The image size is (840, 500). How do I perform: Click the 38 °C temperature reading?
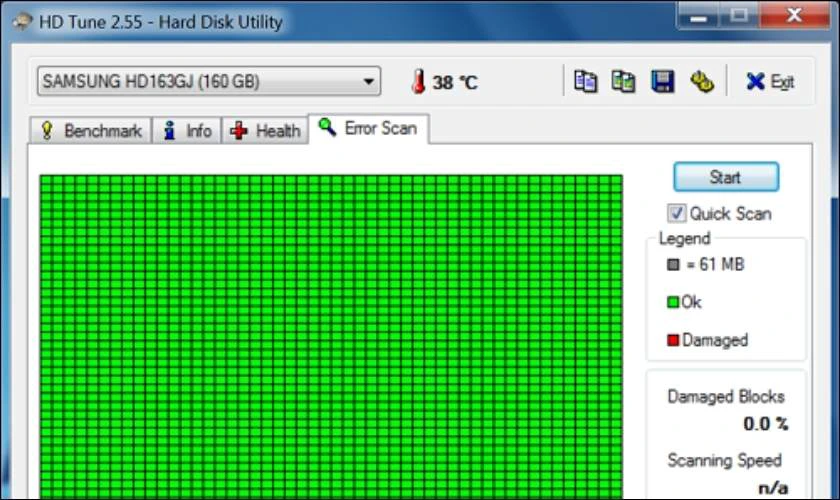coord(455,83)
